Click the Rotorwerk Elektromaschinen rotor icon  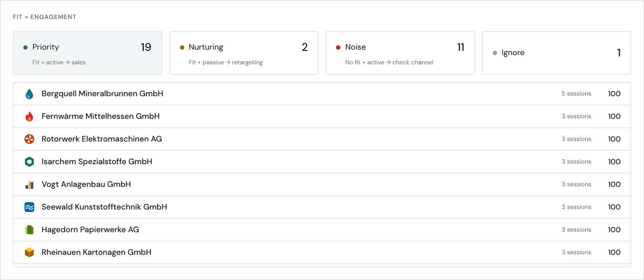[29, 139]
